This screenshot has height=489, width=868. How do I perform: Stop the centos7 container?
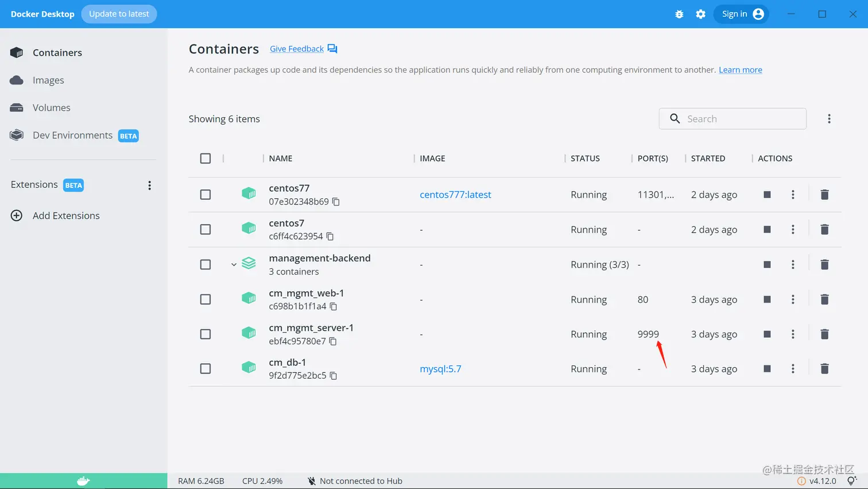coord(767,230)
